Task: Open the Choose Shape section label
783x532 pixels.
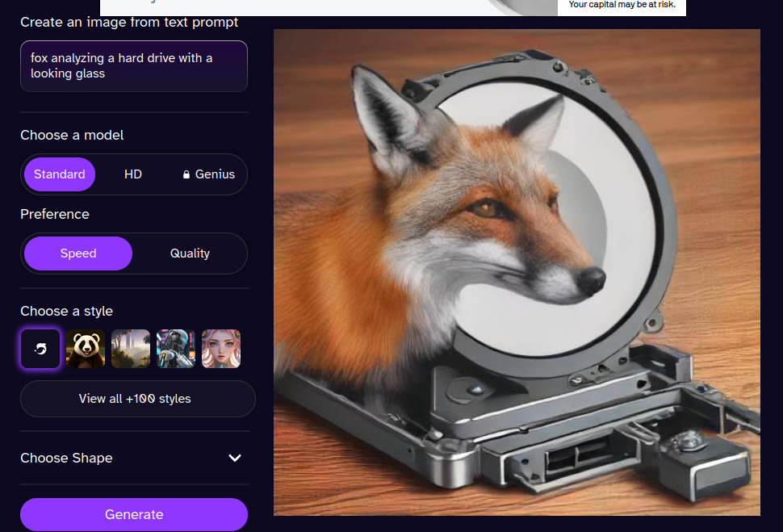Action: pos(66,458)
